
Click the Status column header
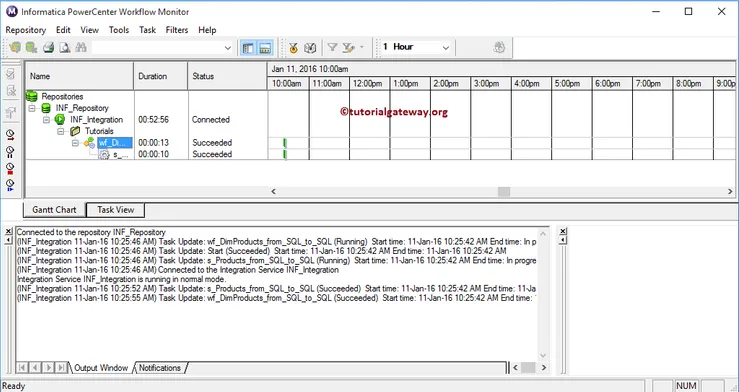pos(227,76)
